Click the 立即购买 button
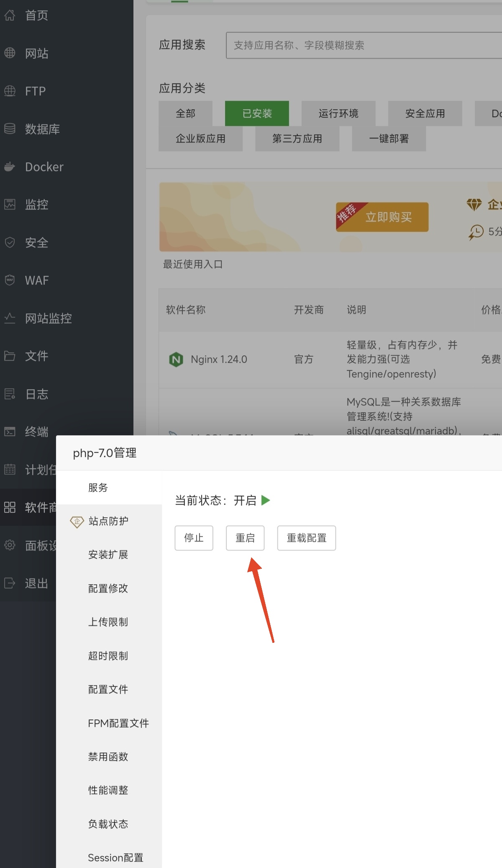The height and width of the screenshot is (868, 502). coord(382,217)
